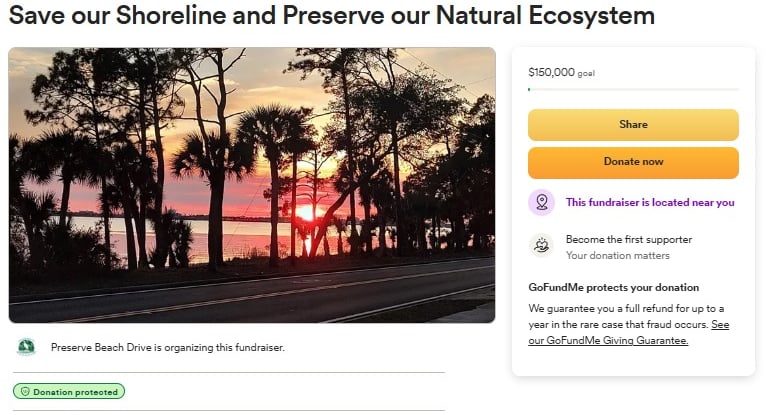Viewport: 766px width, 415px height.
Task: Click the $150,000 goal amount
Action: (x=551, y=72)
